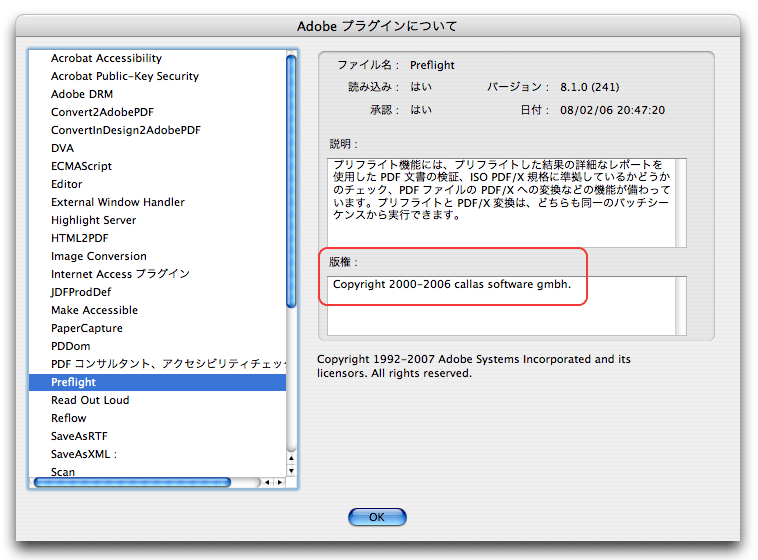
Task: Click the copyright box scrollbar
Action: point(681,306)
